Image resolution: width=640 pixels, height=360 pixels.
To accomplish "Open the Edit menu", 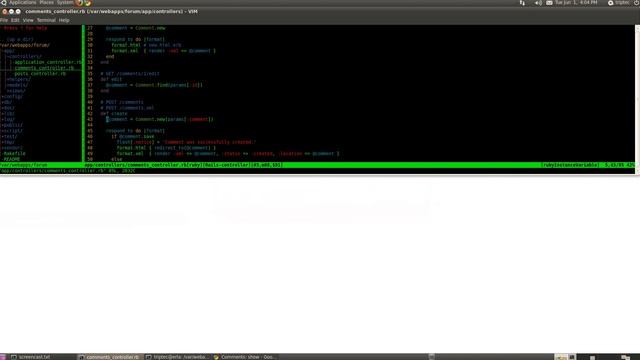I will (15, 20).
